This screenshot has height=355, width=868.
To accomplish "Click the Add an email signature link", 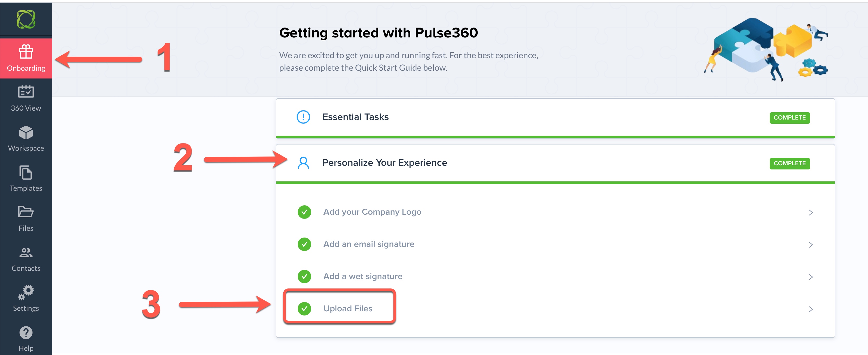I will pos(369,244).
